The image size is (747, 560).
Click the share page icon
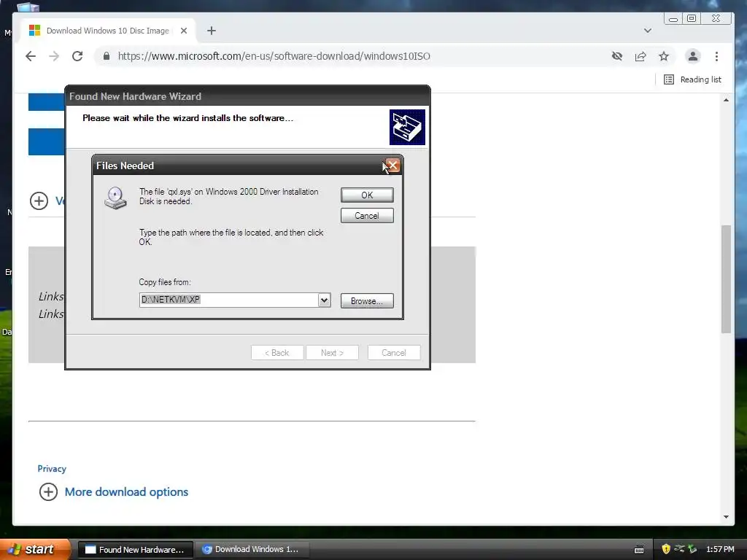[640, 56]
